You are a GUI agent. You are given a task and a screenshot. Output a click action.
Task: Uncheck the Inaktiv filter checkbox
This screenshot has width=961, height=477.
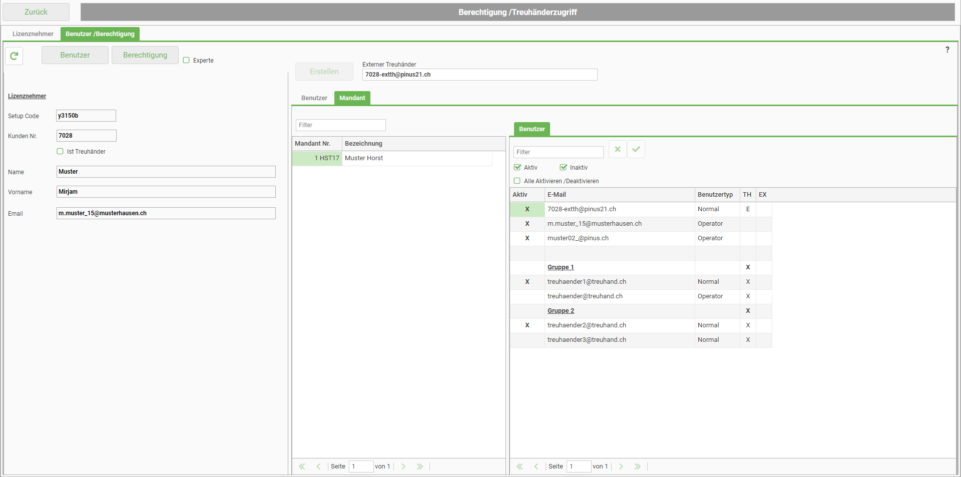click(x=563, y=167)
